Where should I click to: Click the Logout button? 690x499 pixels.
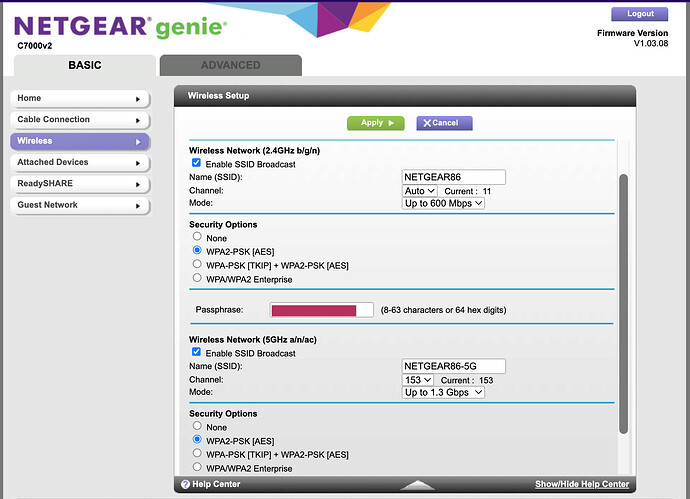pyautogui.click(x=639, y=14)
